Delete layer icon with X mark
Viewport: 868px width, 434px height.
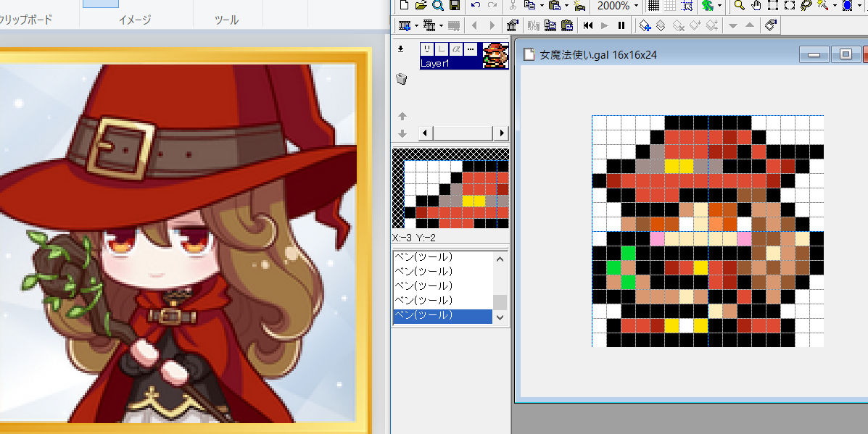pyautogui.click(x=678, y=25)
